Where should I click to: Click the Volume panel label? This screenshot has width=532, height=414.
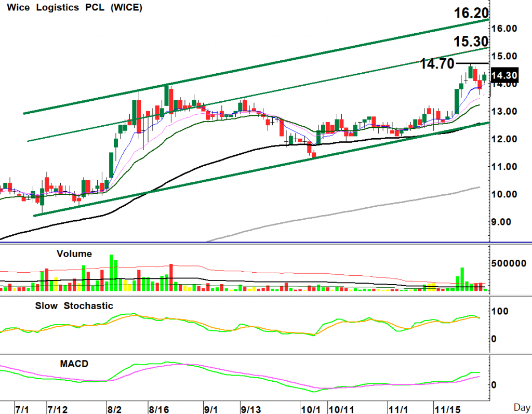74,254
